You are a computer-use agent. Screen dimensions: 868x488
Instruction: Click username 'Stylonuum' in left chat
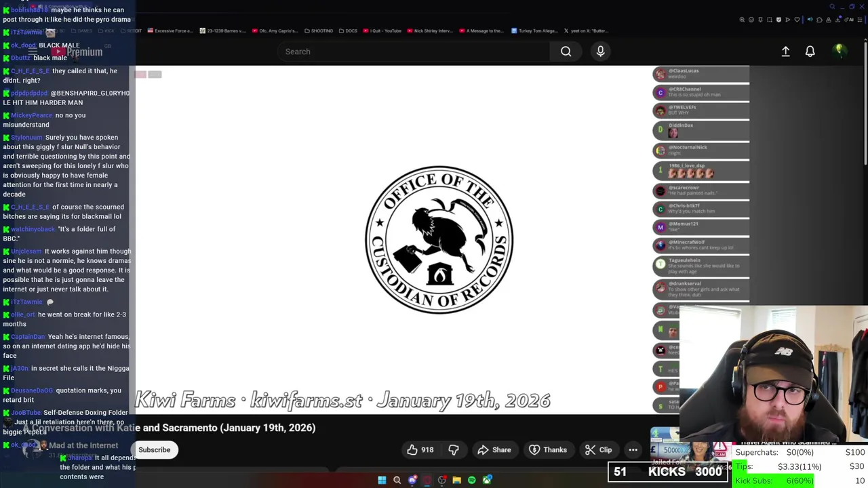tap(26, 138)
